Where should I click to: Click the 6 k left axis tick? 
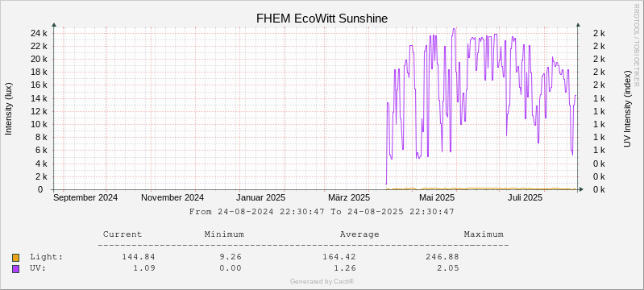click(x=42, y=151)
